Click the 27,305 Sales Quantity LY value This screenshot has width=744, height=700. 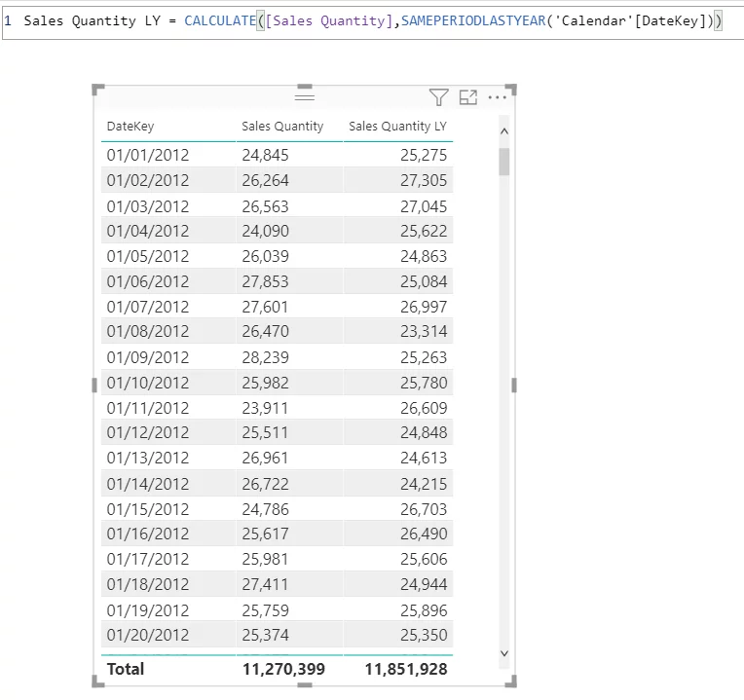pyautogui.click(x=424, y=180)
